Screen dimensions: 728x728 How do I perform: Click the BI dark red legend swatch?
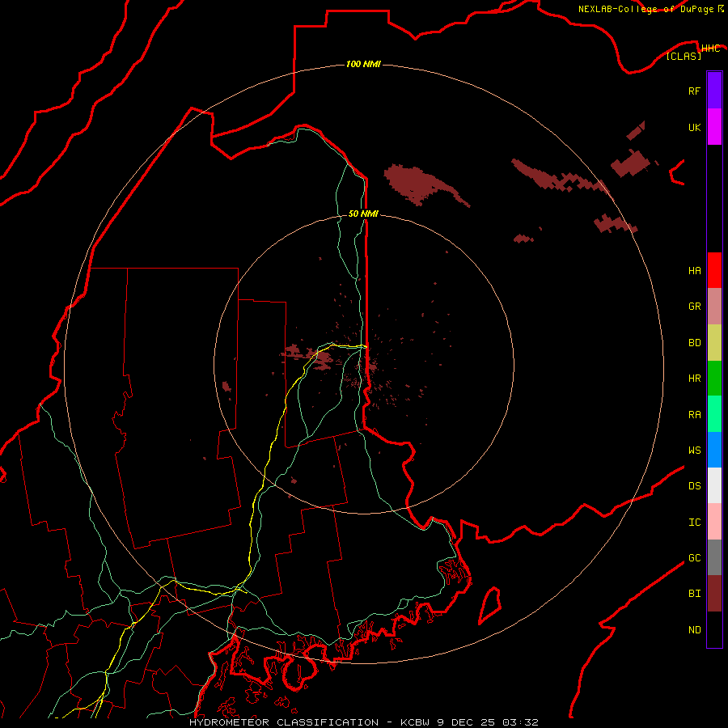[x=714, y=594]
